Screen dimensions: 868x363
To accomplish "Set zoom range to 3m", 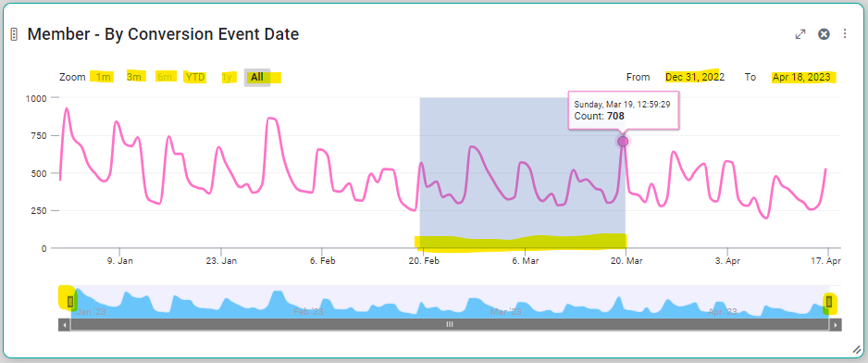I will click(x=134, y=77).
